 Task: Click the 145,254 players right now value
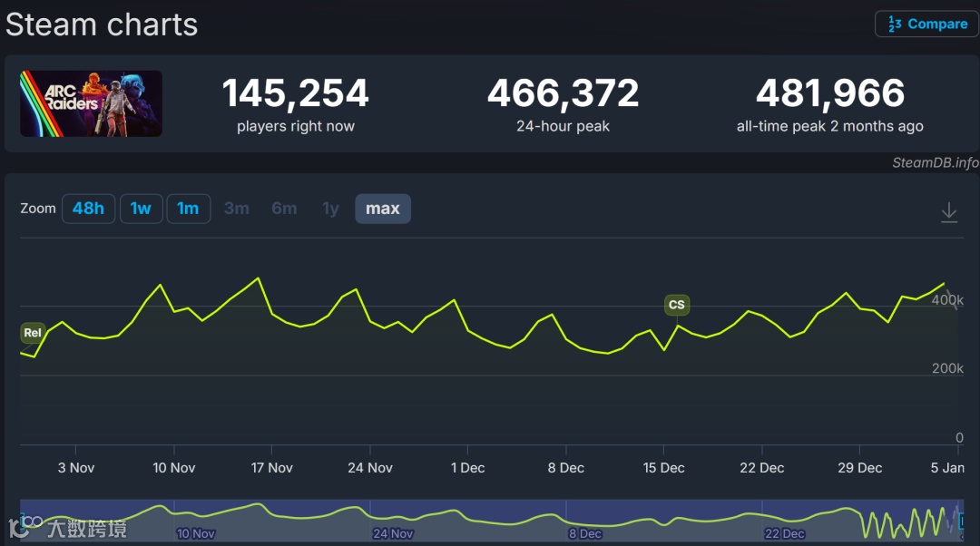point(296,93)
